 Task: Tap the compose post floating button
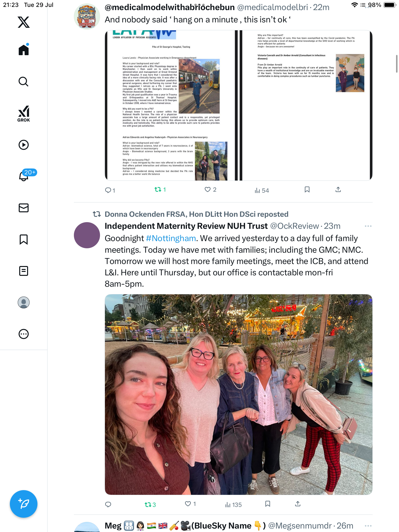tap(24, 504)
